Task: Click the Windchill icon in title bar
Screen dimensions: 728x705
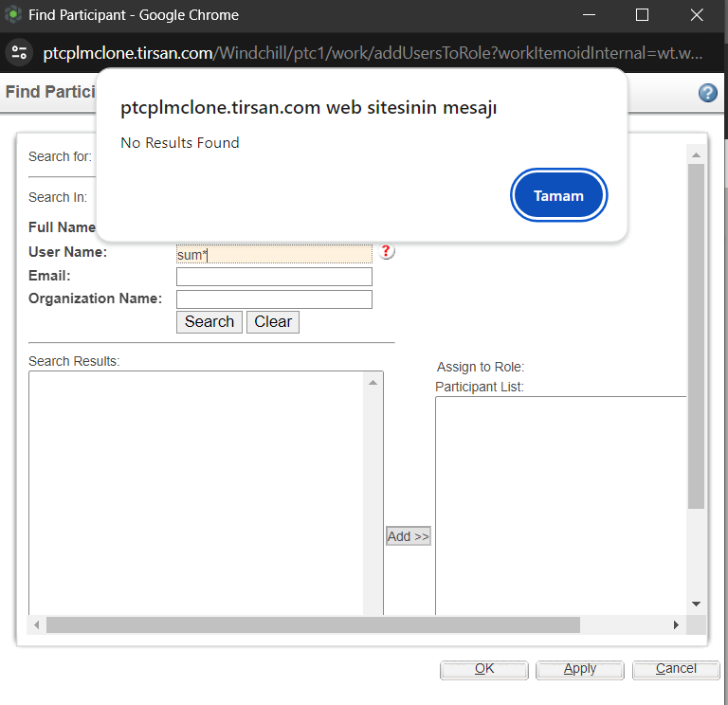Action: (13, 15)
